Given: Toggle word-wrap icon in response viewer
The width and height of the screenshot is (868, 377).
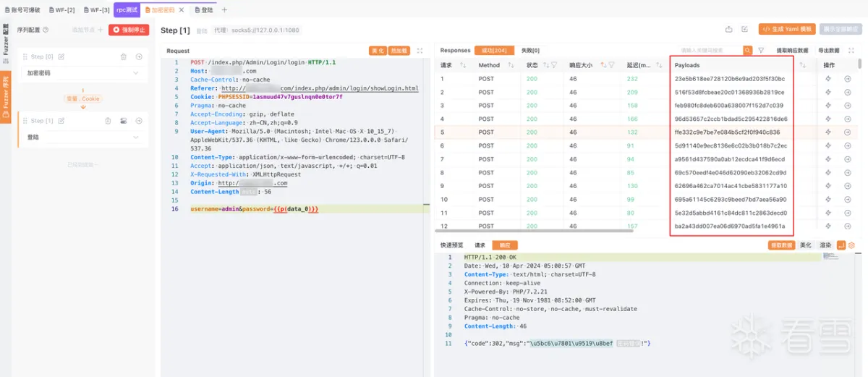Looking at the screenshot, I should pos(841,245).
